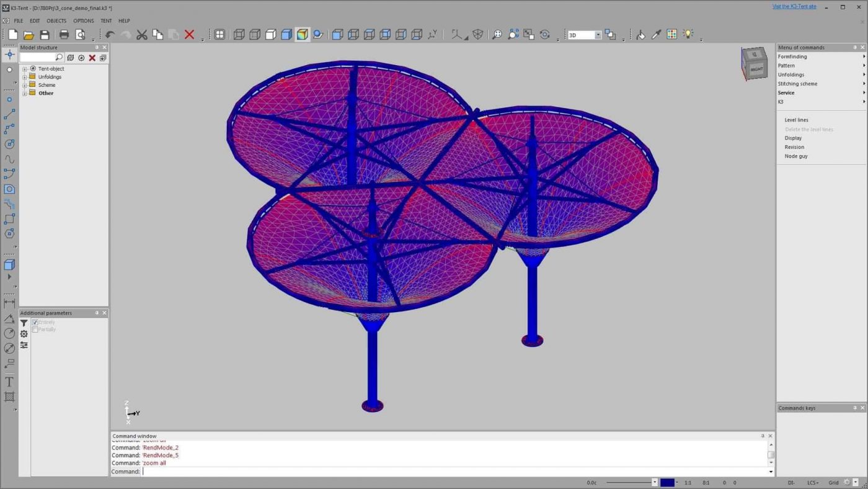Click the blue color swatch in status bar
This screenshot has width=868, height=489.
click(x=667, y=482)
